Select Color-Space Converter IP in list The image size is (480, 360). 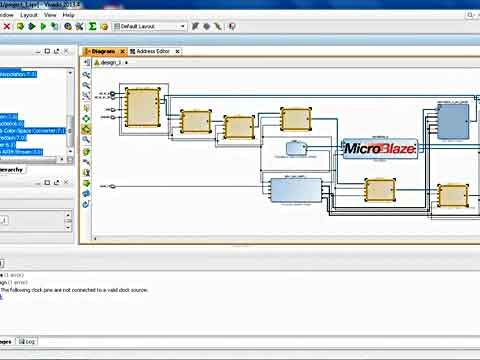tap(33, 131)
